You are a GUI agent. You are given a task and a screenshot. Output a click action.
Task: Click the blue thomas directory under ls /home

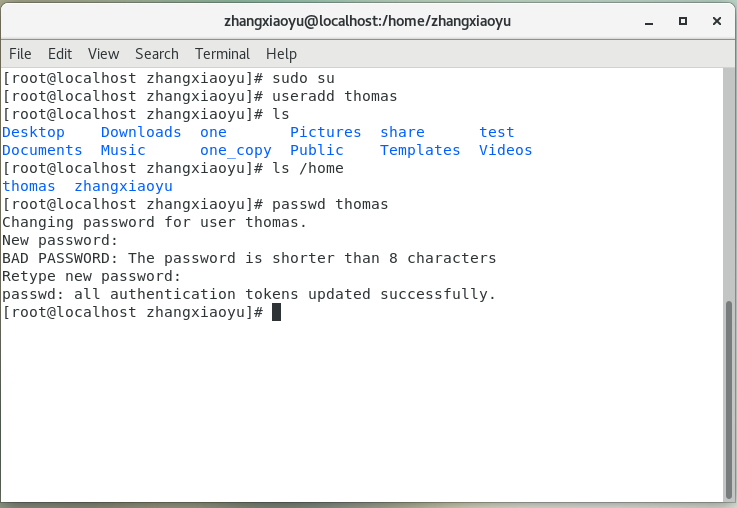(x=29, y=186)
